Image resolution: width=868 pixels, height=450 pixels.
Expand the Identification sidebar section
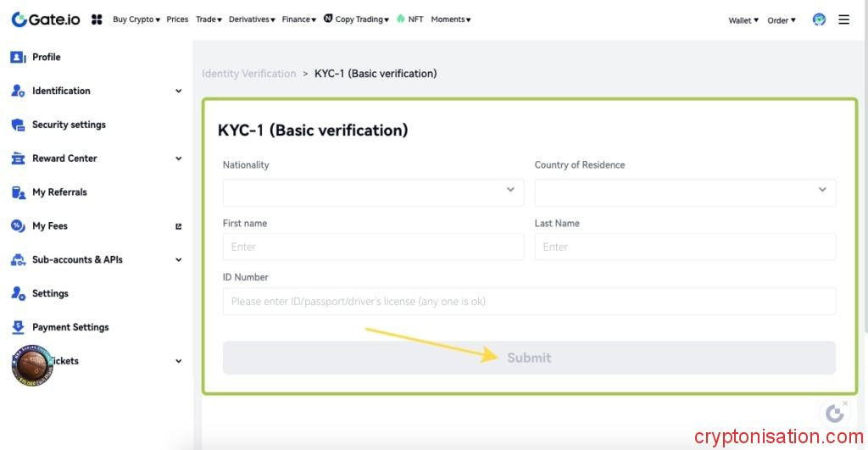click(178, 91)
